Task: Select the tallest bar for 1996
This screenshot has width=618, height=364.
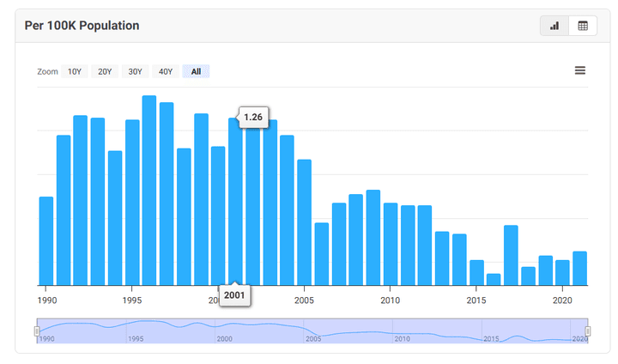Action: tap(149, 191)
